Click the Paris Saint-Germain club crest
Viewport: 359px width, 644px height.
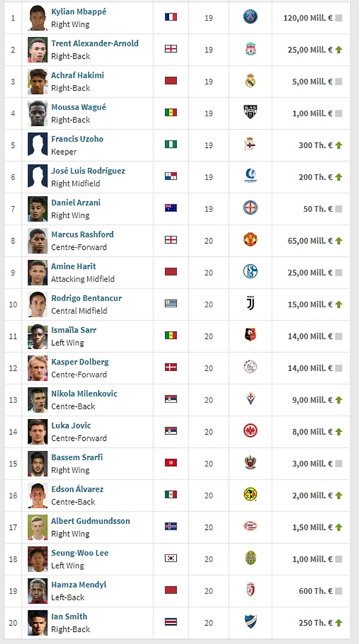(x=250, y=17)
